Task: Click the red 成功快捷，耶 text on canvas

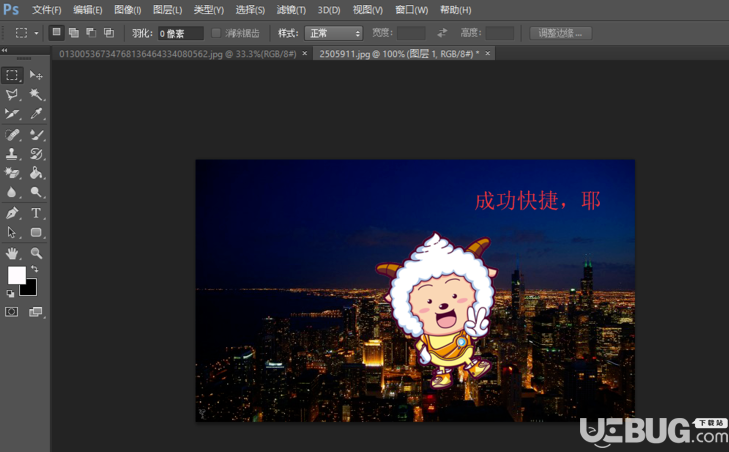Action: [x=538, y=201]
